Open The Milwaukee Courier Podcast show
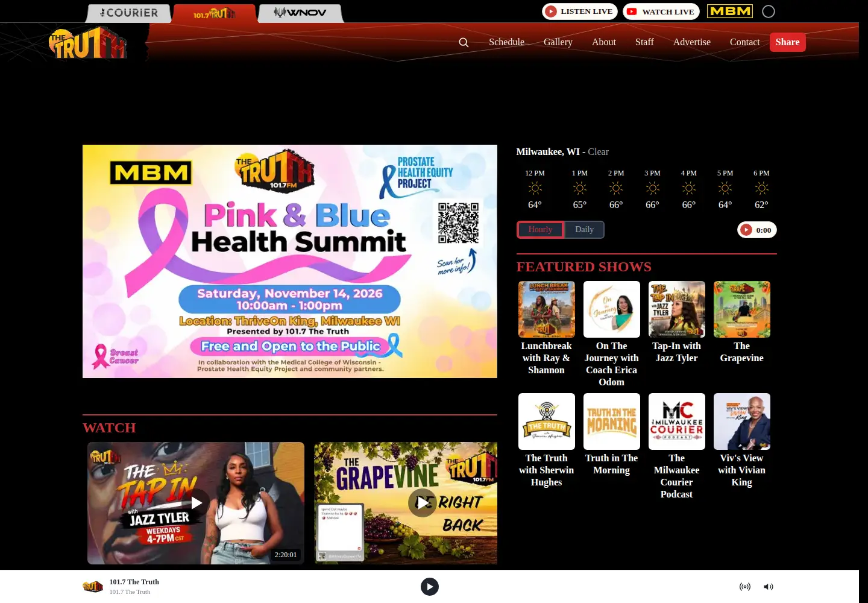 coord(677,446)
